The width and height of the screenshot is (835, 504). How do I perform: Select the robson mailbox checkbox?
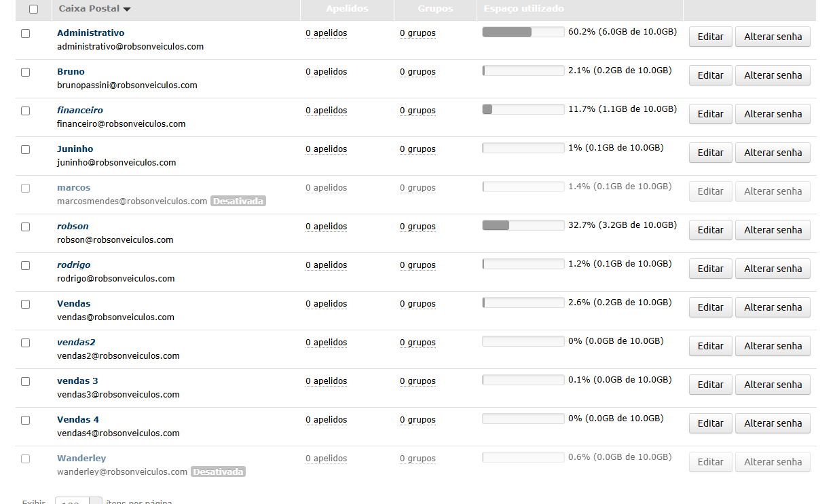click(26, 227)
